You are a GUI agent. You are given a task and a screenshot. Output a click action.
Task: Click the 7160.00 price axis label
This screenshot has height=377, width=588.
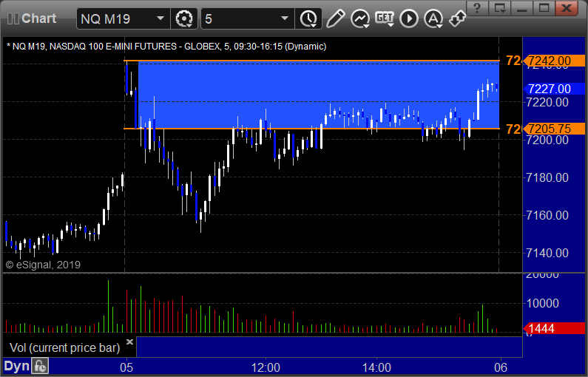coord(547,216)
